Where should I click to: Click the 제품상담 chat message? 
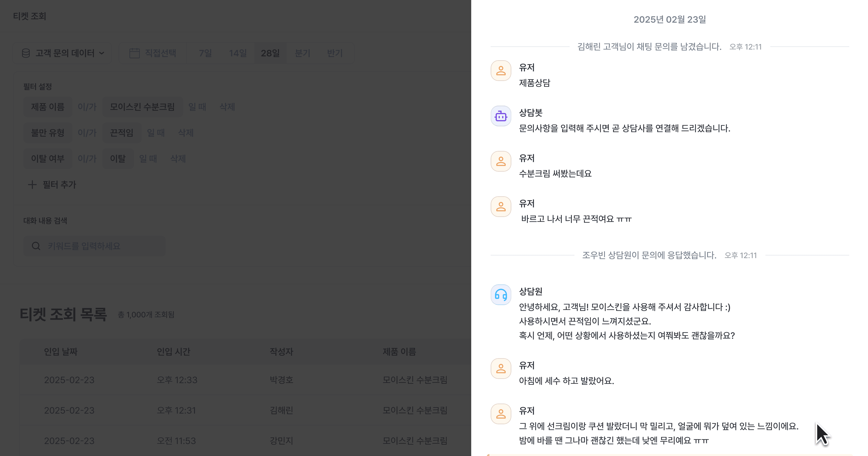click(x=534, y=83)
